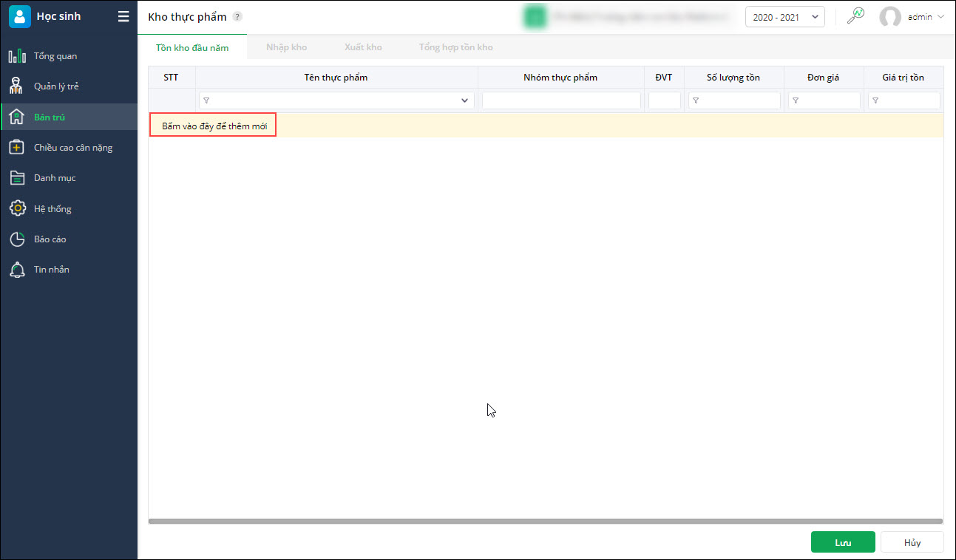Open the Tên thực phẩm filter dropdown arrow
Viewport: 956px width, 560px height.
[x=465, y=100]
